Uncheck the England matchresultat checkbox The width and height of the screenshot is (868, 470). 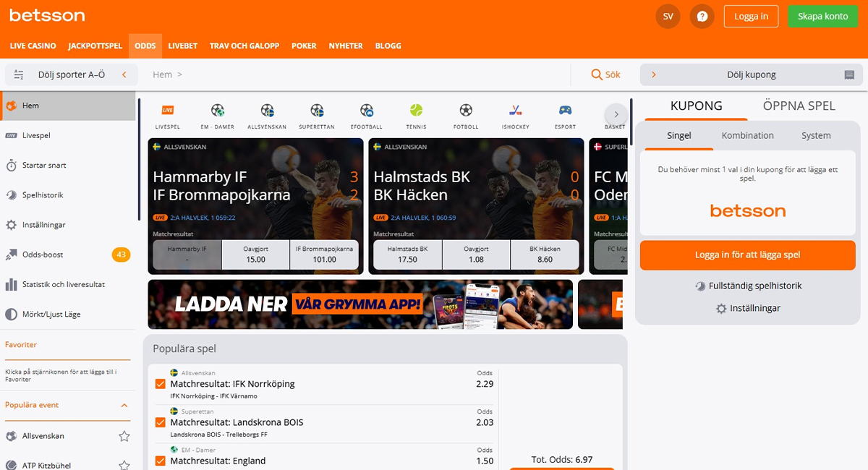(161, 461)
